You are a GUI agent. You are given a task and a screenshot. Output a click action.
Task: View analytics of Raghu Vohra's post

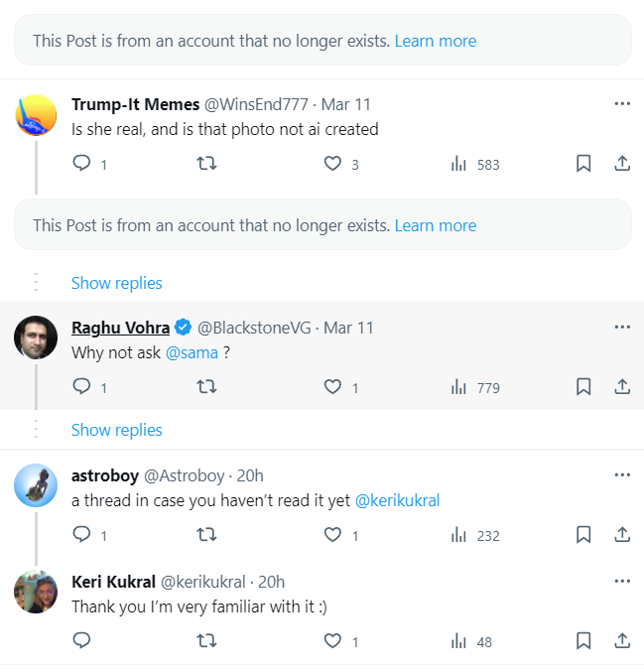click(459, 387)
